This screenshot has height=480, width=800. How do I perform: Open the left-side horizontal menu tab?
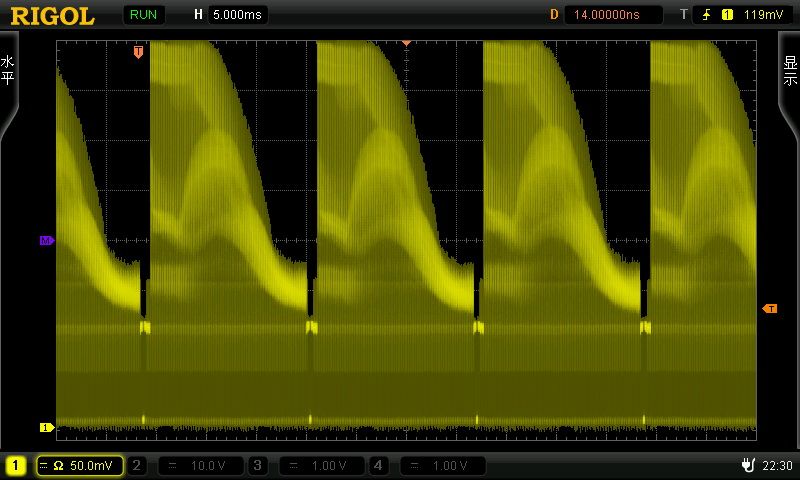tap(9, 70)
